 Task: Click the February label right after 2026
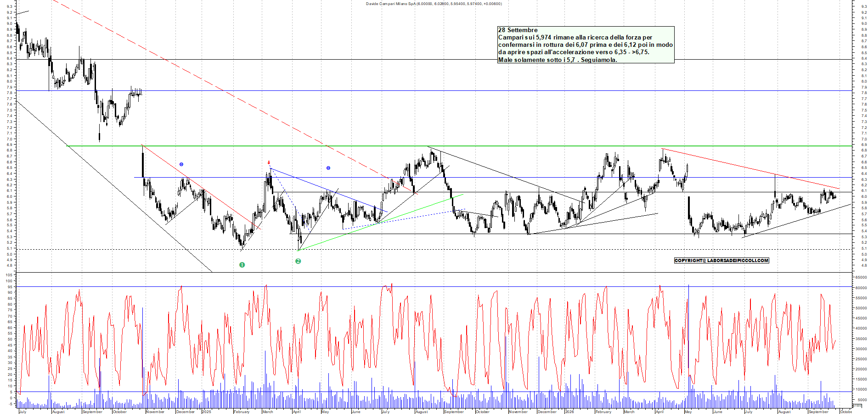[603, 412]
